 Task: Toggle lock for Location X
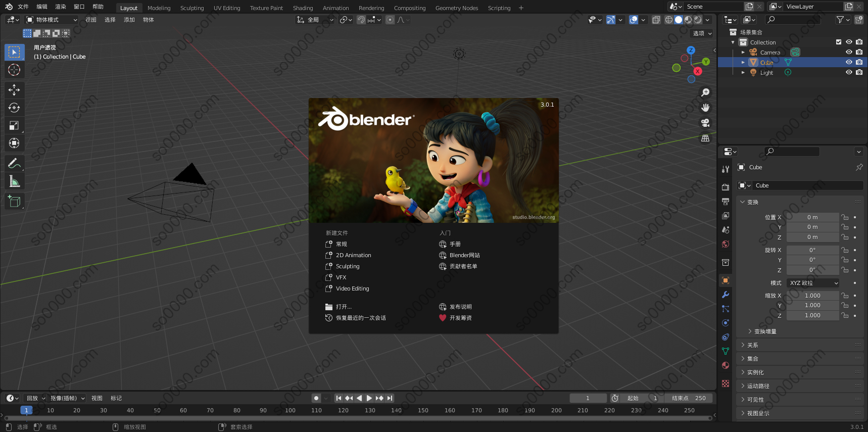[845, 217]
